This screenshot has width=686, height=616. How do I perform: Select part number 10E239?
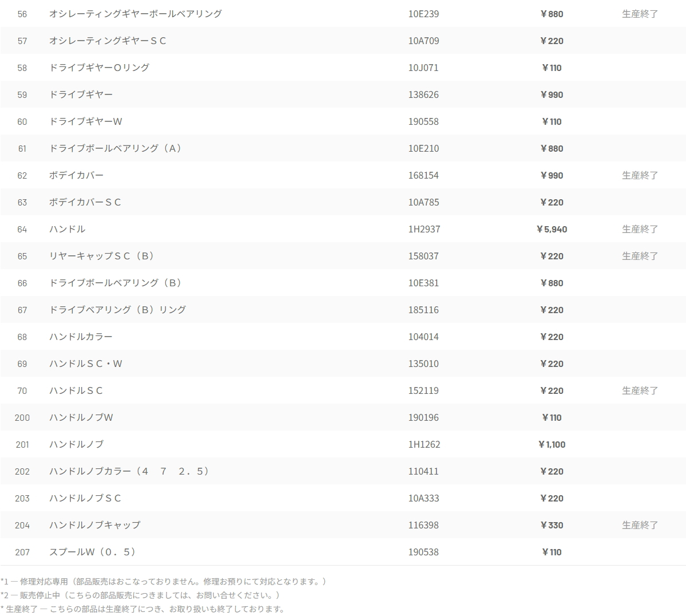[x=423, y=14]
